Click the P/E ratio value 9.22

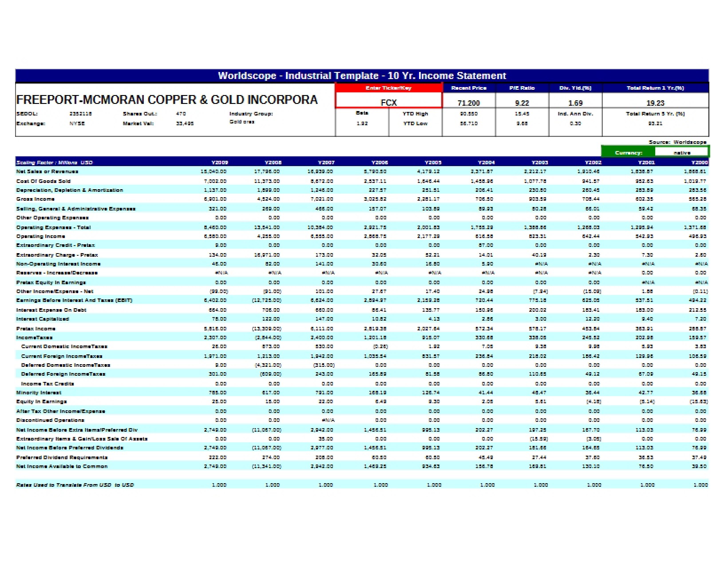[x=522, y=103]
